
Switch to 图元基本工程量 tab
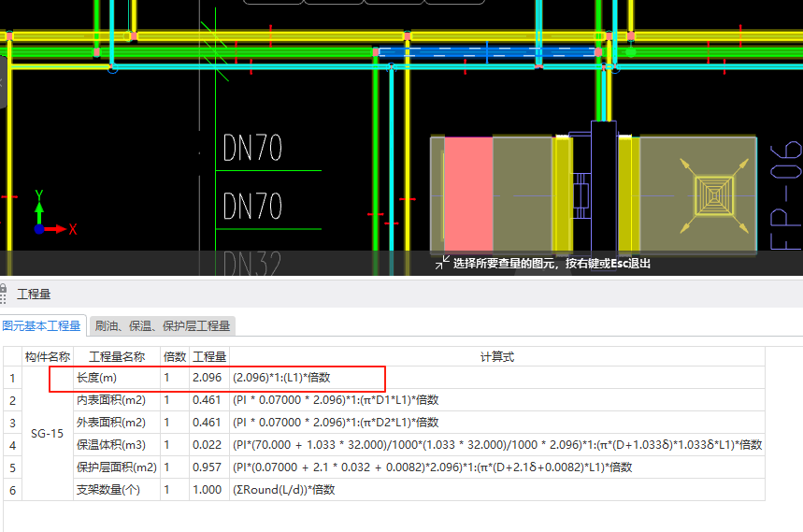click(x=41, y=325)
